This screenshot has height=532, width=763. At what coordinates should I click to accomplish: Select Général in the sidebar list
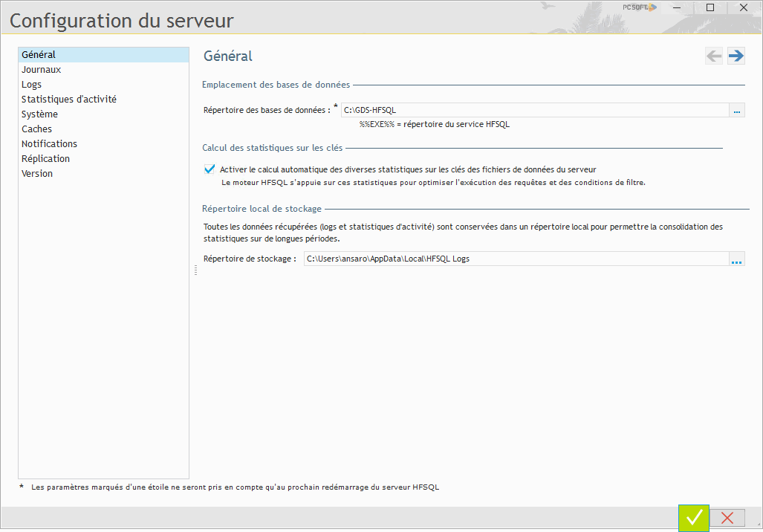click(x=39, y=55)
